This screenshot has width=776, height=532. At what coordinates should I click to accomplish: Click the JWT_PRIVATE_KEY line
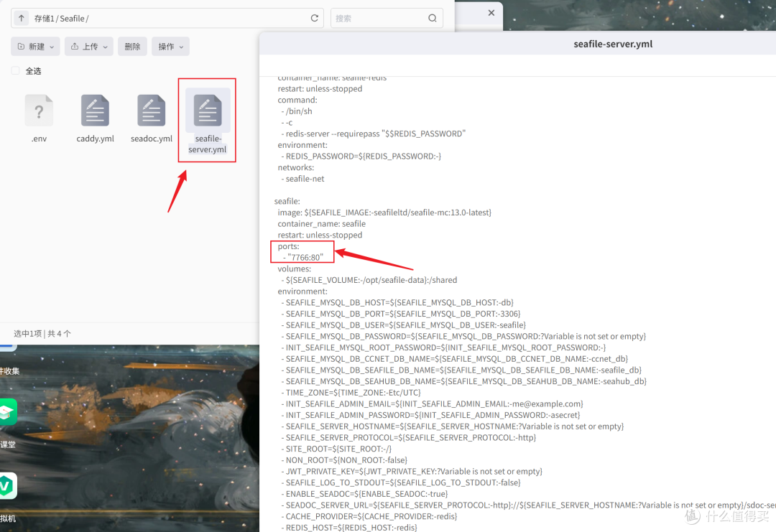[412, 471]
